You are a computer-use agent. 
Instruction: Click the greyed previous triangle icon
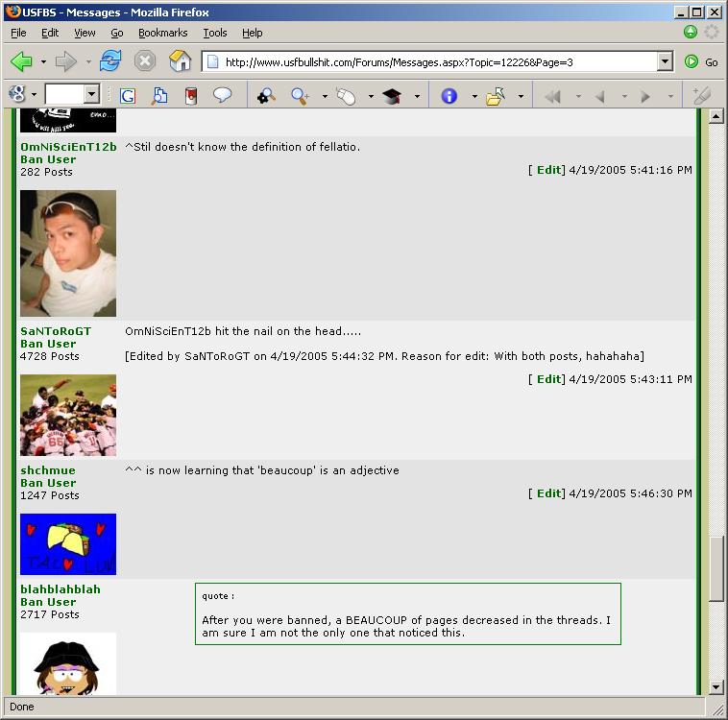pyautogui.click(x=600, y=97)
